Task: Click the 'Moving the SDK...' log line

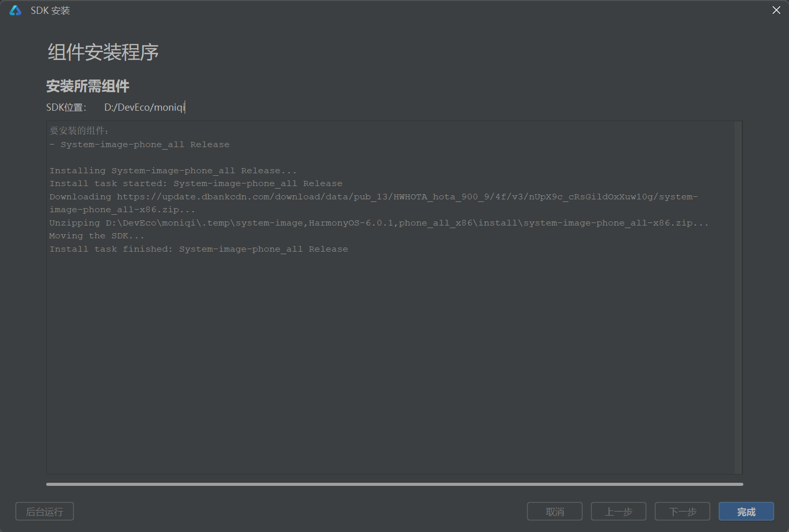Action: [x=97, y=236]
